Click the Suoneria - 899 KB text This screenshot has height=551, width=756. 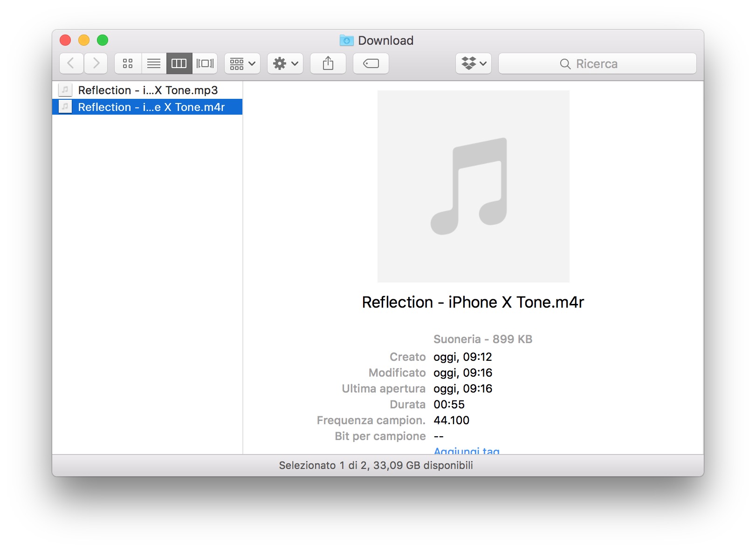483,339
